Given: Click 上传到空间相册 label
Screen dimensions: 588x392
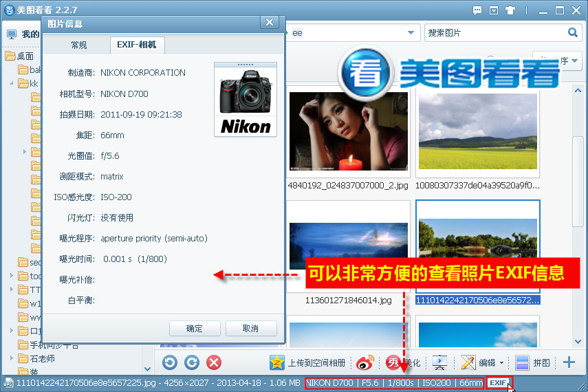Looking at the screenshot, I should click(x=316, y=362).
